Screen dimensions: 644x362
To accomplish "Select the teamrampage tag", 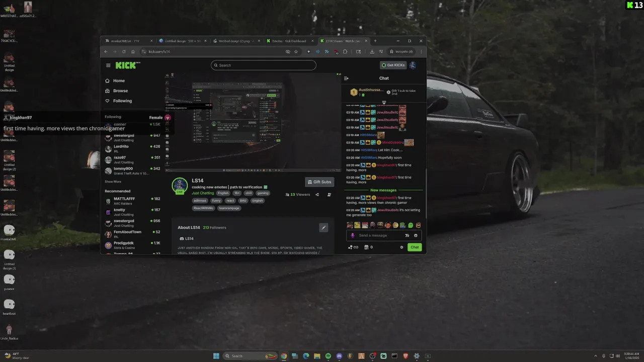I will tap(229, 208).
